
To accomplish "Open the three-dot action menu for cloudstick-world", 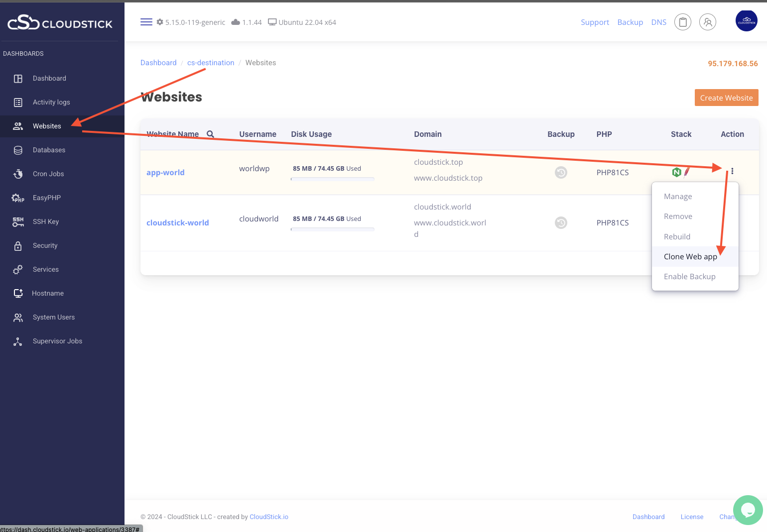I will [733, 222].
